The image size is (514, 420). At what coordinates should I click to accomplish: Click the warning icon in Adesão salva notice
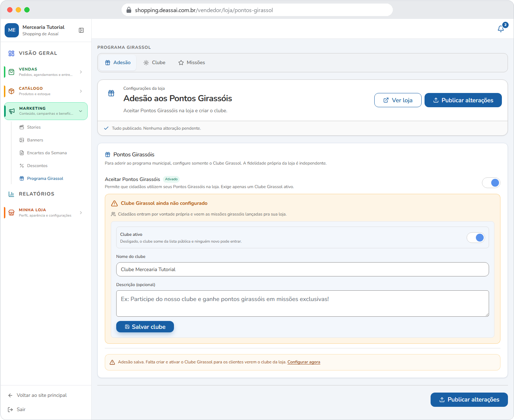pyautogui.click(x=112, y=362)
